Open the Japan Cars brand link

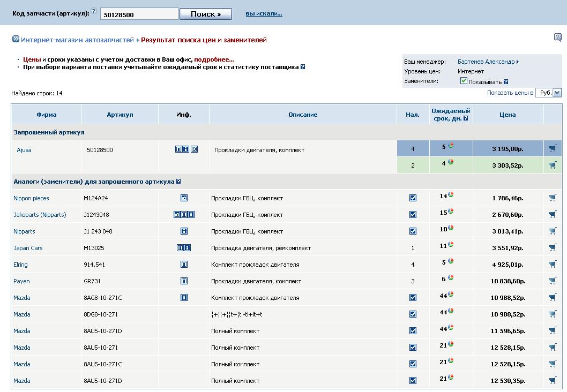point(28,248)
